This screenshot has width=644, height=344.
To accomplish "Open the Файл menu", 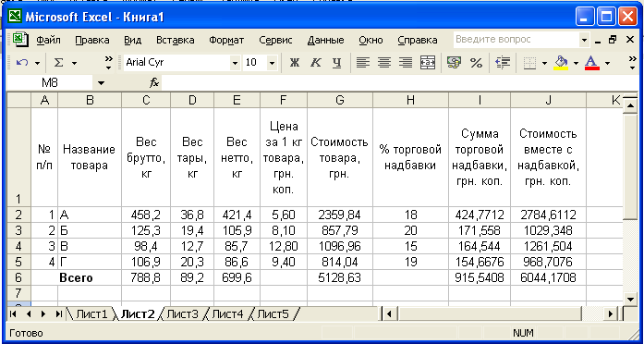I will [48, 41].
